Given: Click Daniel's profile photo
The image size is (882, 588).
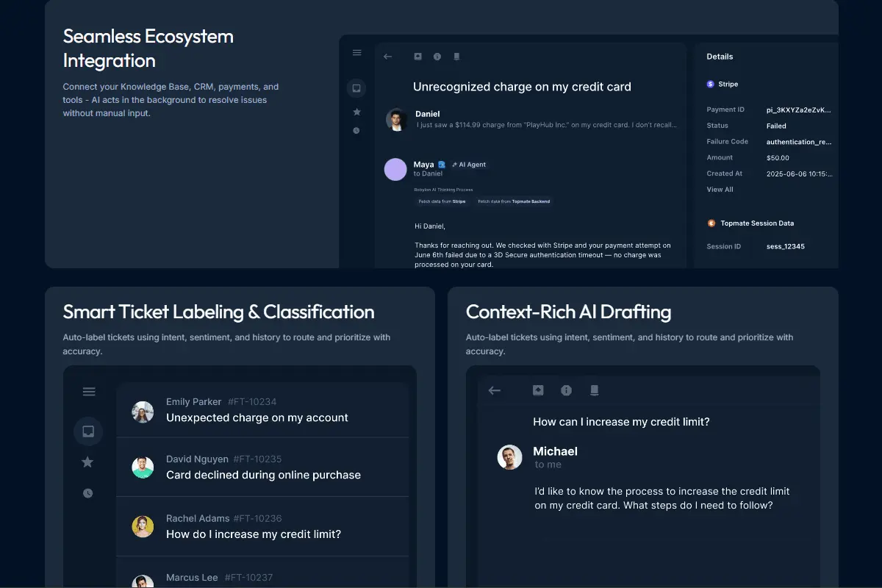Looking at the screenshot, I should tap(397, 120).
